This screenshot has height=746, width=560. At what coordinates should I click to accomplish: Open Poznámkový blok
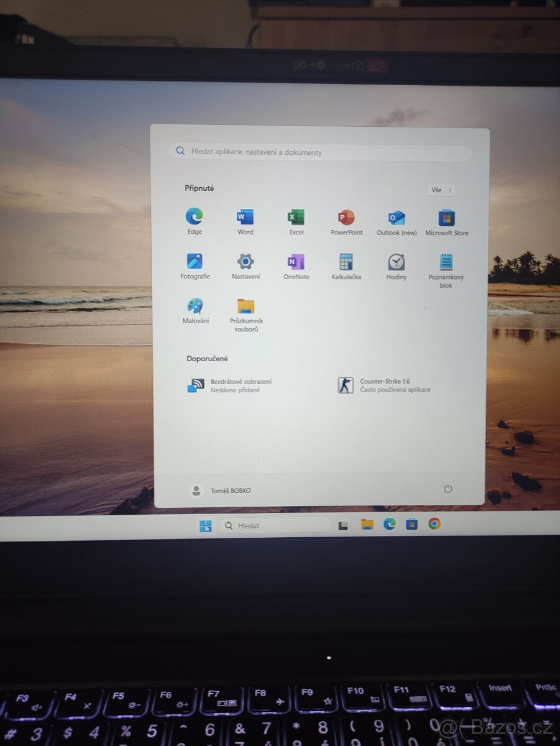point(446,262)
